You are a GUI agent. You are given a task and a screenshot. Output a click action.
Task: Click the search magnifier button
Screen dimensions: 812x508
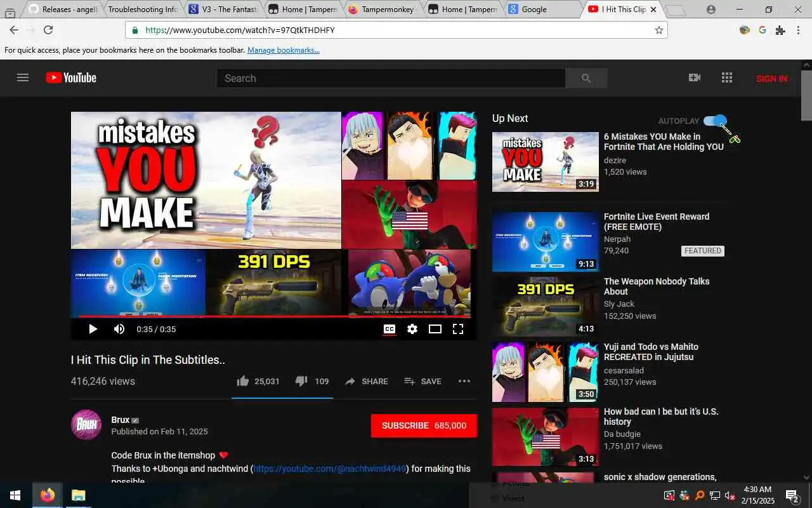[586, 78]
